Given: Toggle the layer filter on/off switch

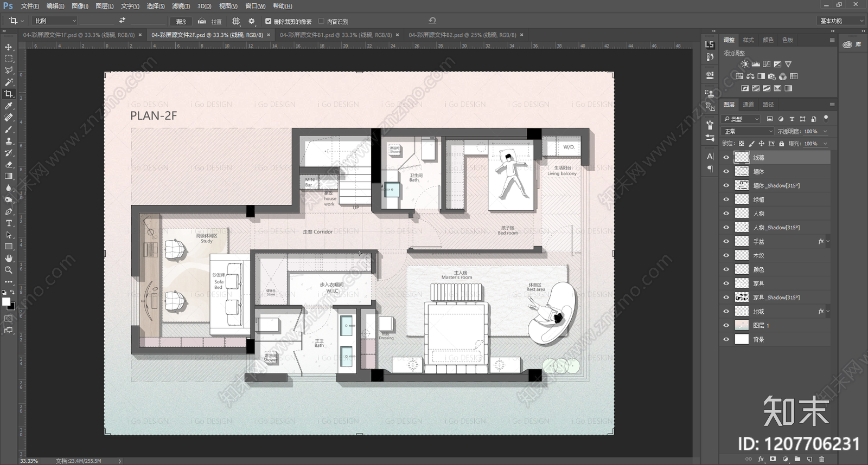Looking at the screenshot, I should click(826, 118).
